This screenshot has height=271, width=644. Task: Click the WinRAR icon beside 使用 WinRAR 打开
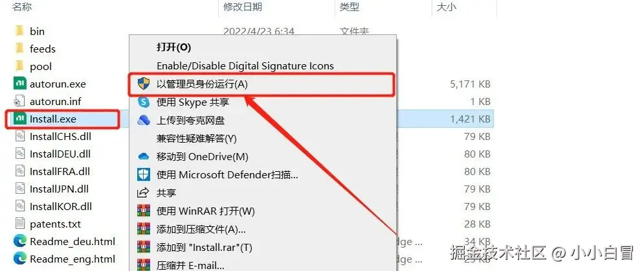143,211
